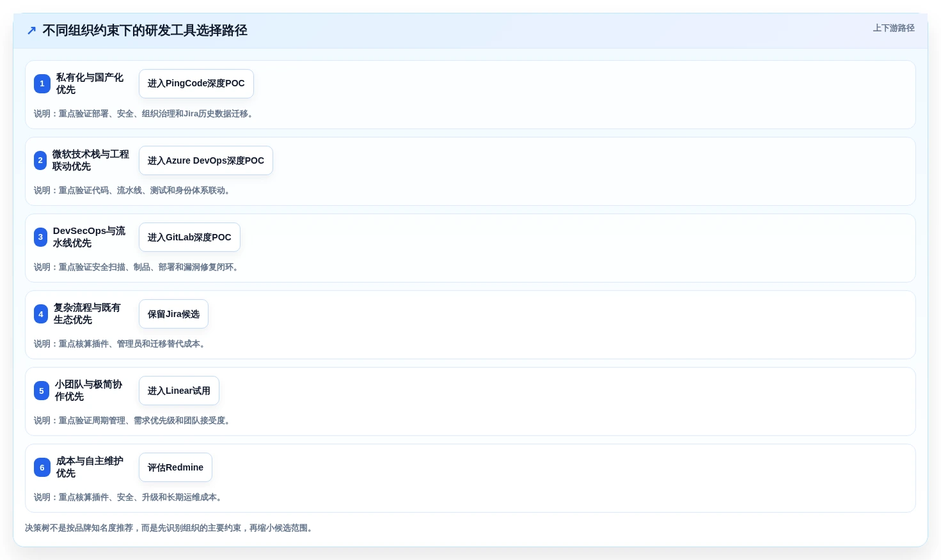Open the 进入PingCode深度POC button
Image resolution: width=941 pixels, height=560 pixels.
click(x=196, y=84)
